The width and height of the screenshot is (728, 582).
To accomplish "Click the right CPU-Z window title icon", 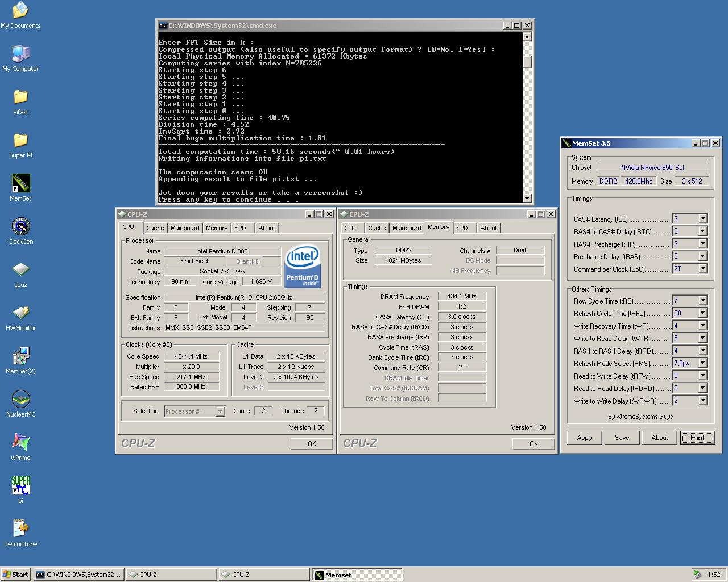I will click(344, 214).
